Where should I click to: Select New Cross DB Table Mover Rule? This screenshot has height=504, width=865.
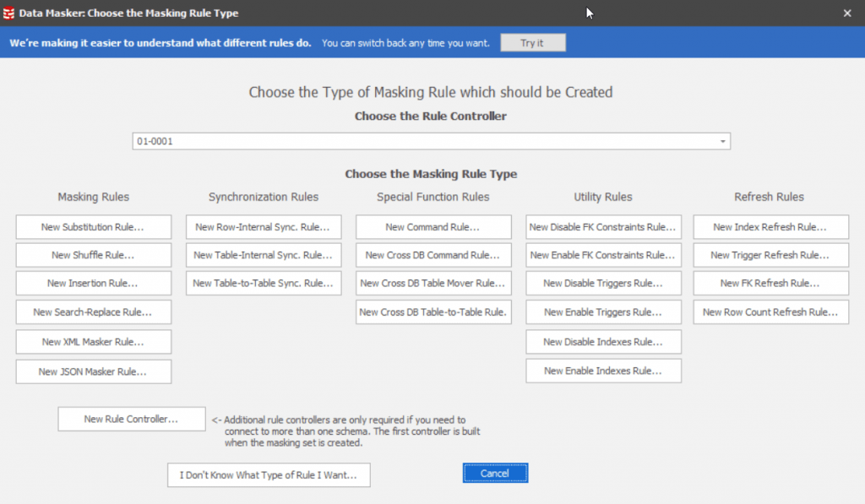coord(433,284)
